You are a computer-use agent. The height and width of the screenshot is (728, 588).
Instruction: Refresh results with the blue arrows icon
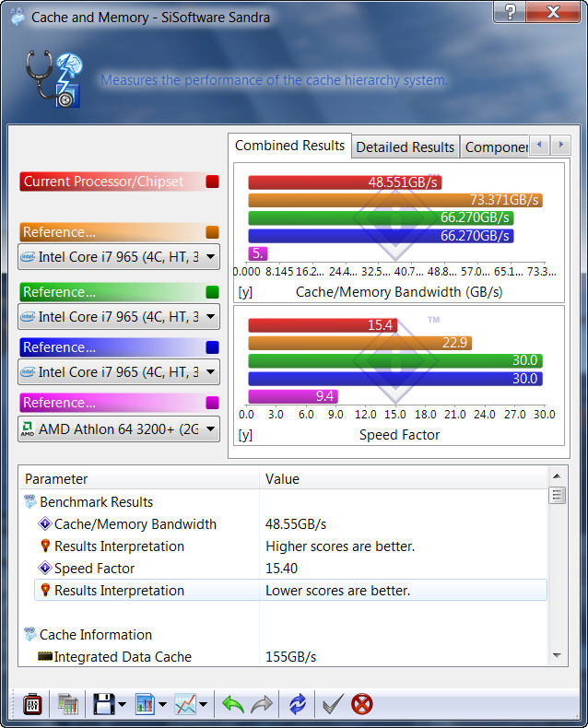coord(298,704)
